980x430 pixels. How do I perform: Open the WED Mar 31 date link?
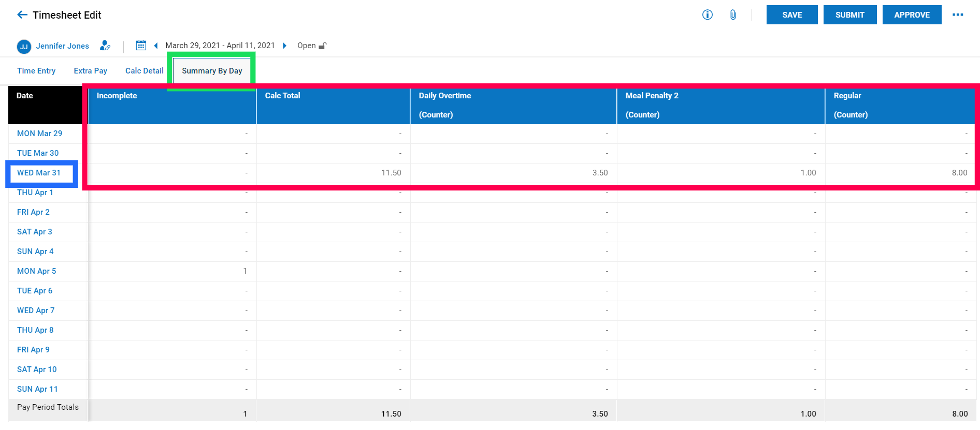coord(39,173)
